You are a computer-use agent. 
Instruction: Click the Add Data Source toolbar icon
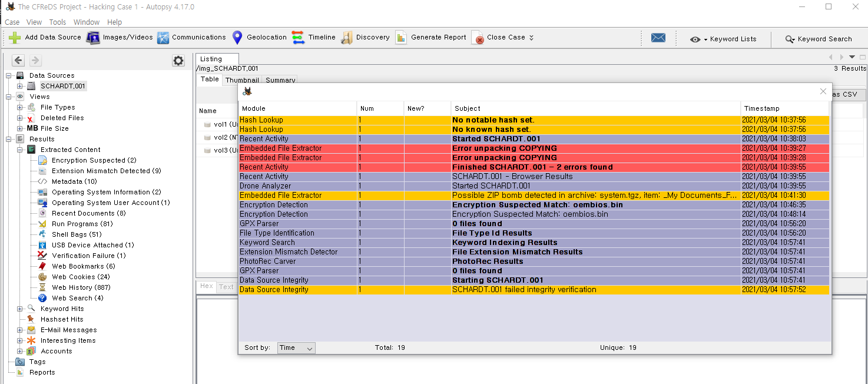pos(15,38)
